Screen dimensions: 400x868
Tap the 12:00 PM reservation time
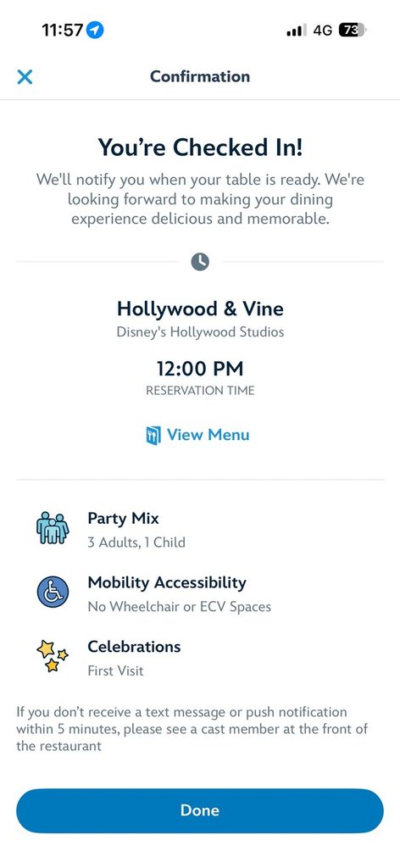pyautogui.click(x=200, y=369)
